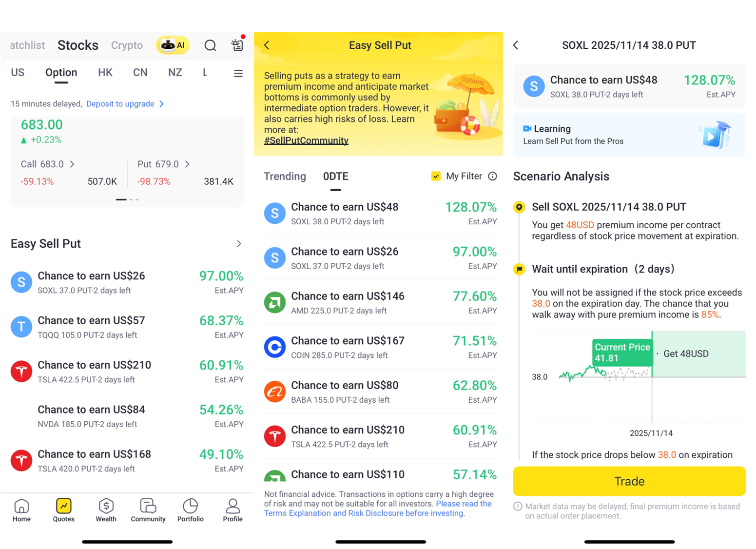The height and width of the screenshot is (549, 756).
Task: Tap the page indicator dots under the quote card
Action: (x=127, y=199)
